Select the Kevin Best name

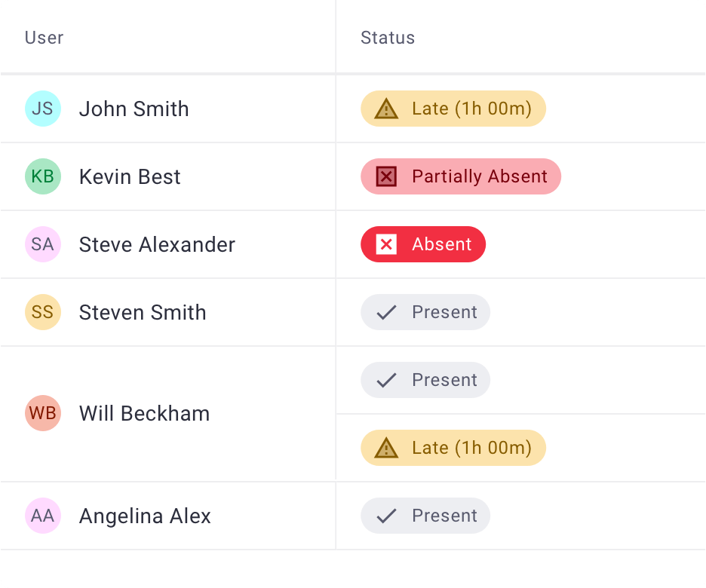click(130, 176)
